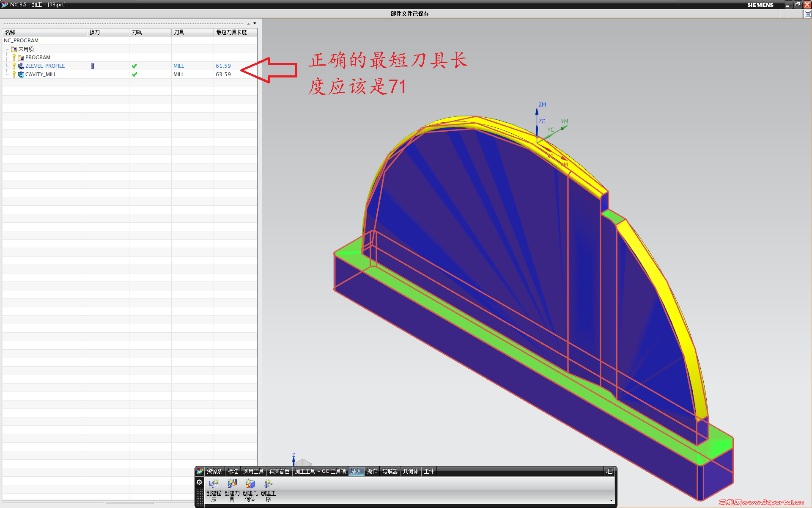The width and height of the screenshot is (812, 508).
Task: Click the tool change icon for ZLEVEL_PROFILE
Action: coord(92,66)
